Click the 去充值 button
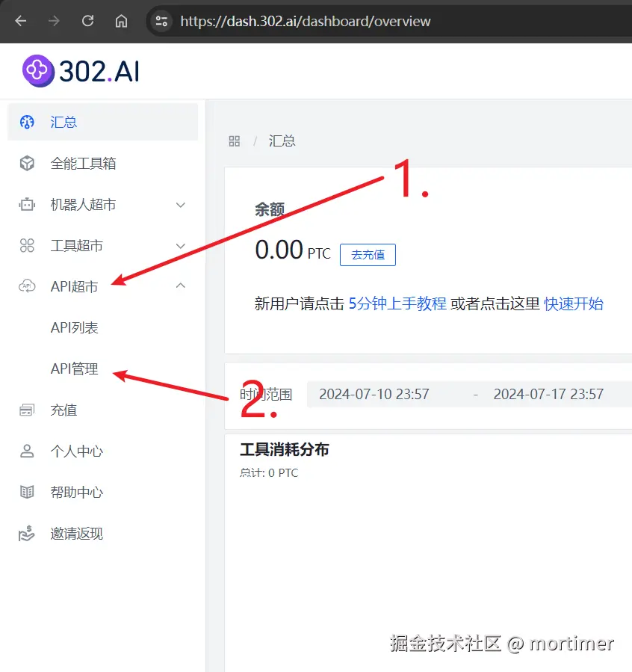This screenshot has height=672, width=632. click(368, 255)
